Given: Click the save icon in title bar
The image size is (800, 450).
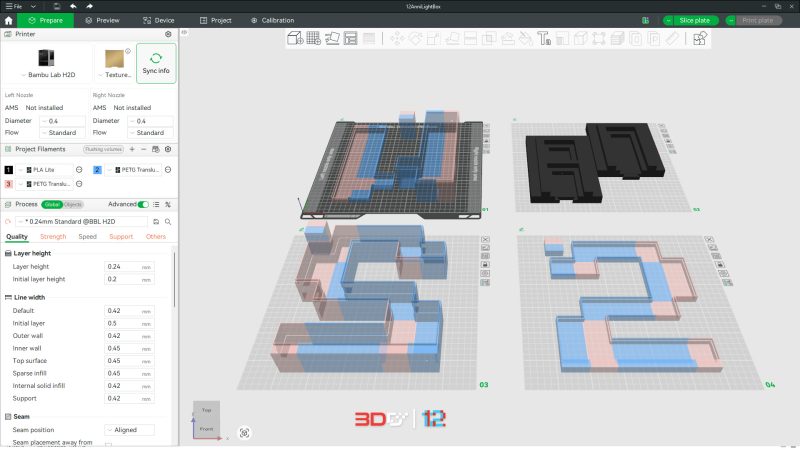Looking at the screenshot, I should [57, 6].
